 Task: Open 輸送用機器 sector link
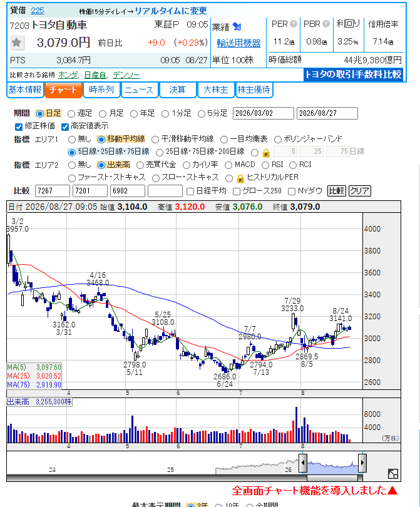click(238, 43)
